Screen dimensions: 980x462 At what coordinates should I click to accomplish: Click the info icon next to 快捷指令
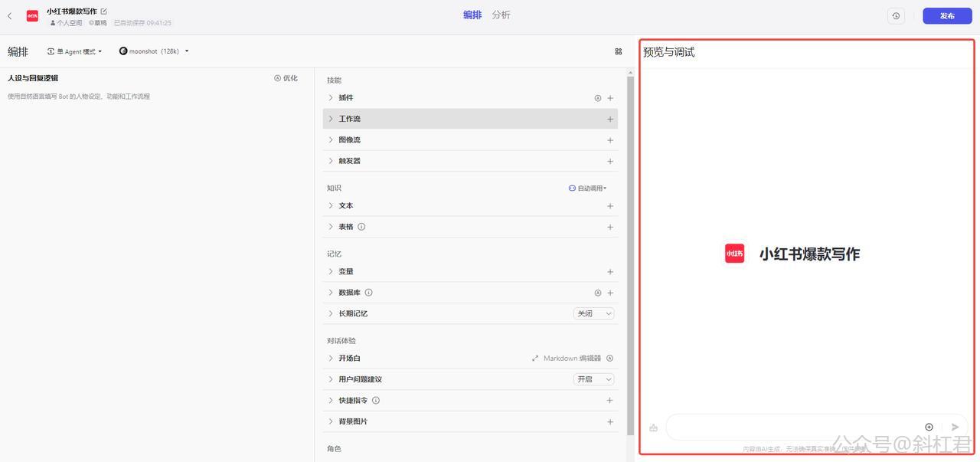(375, 400)
